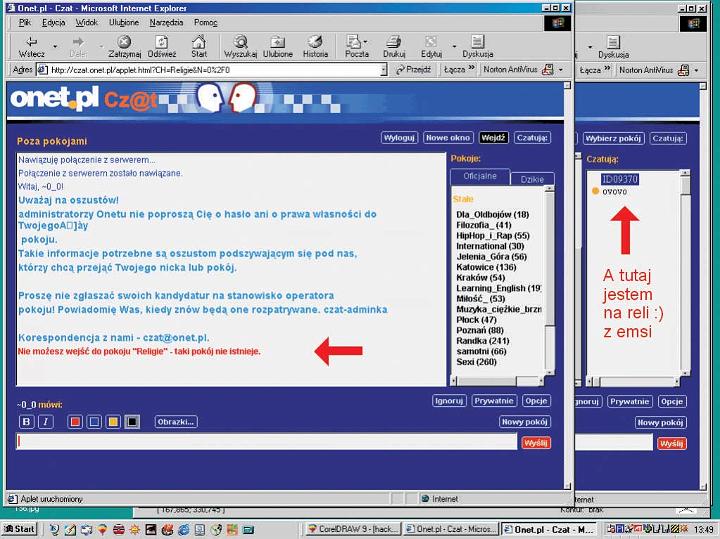Open the Windows Start button
The image size is (720, 539).
19,529
